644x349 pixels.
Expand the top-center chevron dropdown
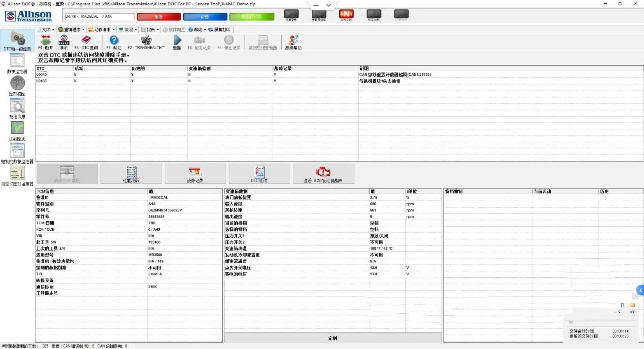pos(329,5)
